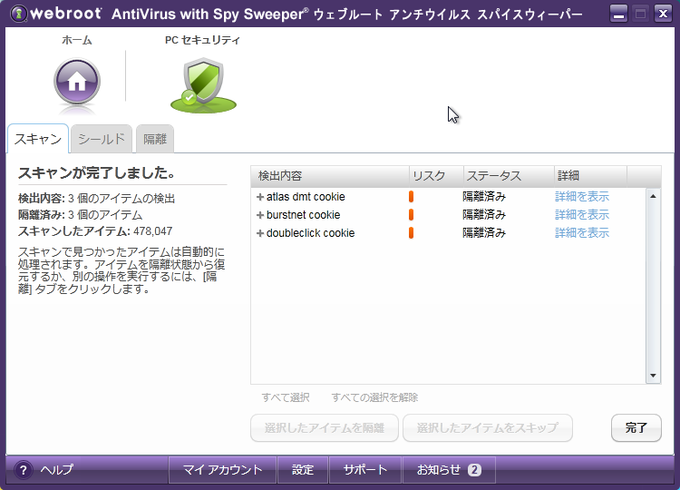The width and height of the screenshot is (680, 490).
Task: Select the atlas dmt cookie row text
Action: point(306,197)
